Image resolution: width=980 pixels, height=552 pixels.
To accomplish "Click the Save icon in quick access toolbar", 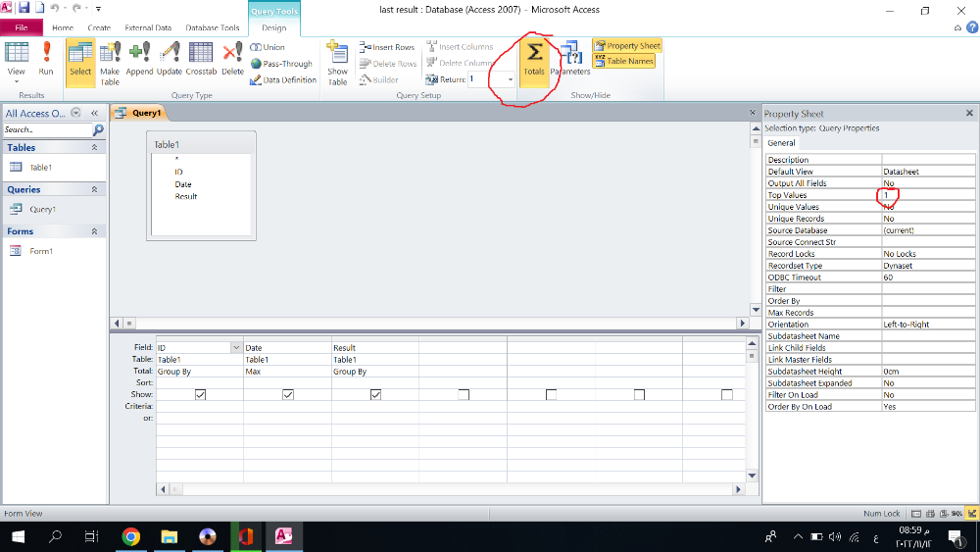I will pyautogui.click(x=24, y=8).
